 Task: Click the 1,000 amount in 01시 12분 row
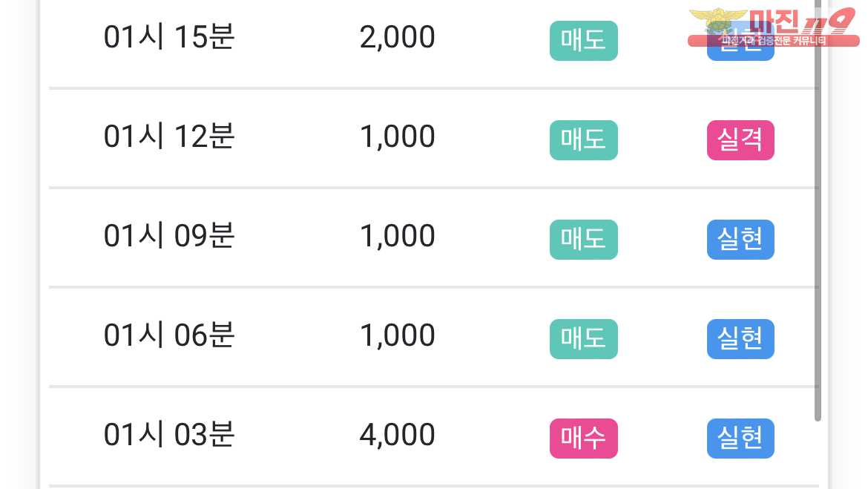click(x=397, y=137)
